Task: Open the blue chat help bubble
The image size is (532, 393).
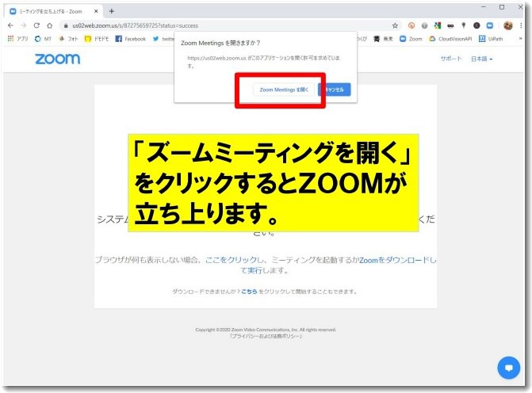Action: tap(508, 368)
